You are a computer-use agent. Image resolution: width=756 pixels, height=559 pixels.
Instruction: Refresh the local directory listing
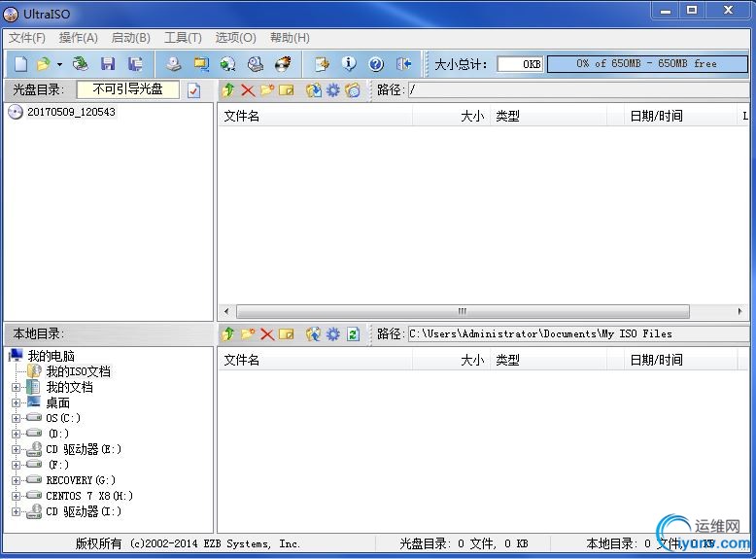353,333
